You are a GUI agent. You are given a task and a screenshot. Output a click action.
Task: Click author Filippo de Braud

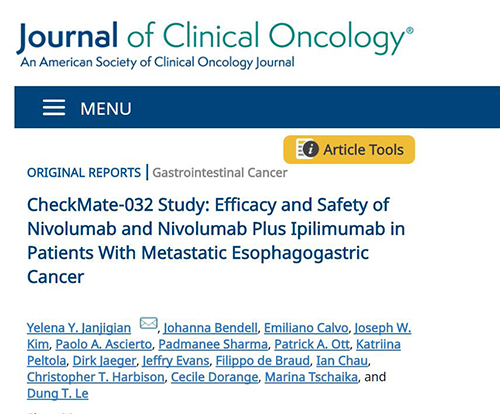263,361
